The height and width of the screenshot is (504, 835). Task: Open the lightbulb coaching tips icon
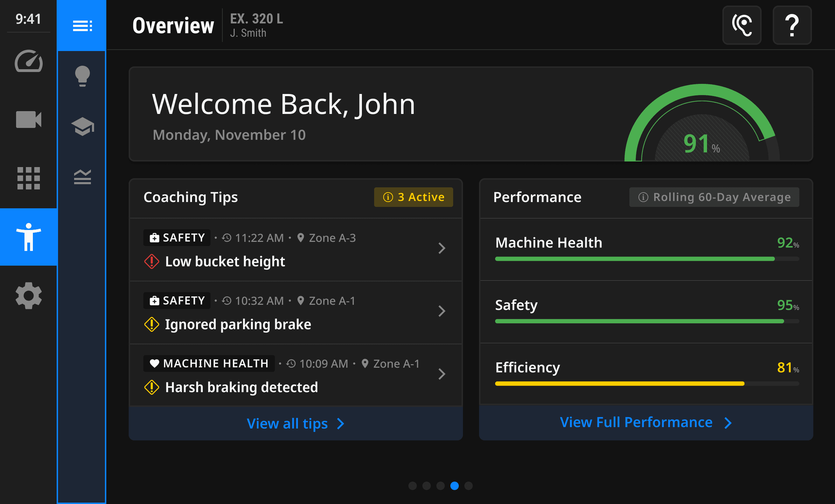82,76
